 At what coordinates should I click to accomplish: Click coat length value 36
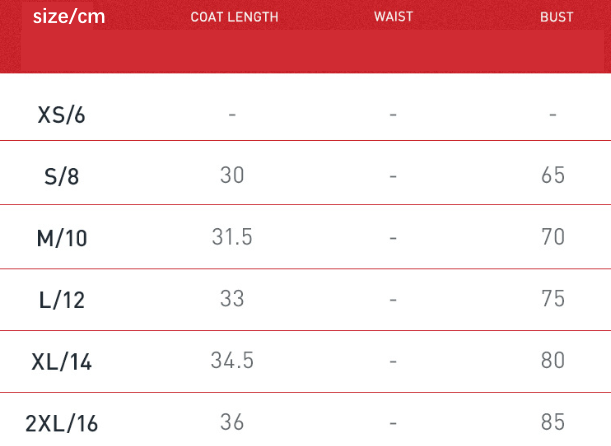(x=232, y=422)
